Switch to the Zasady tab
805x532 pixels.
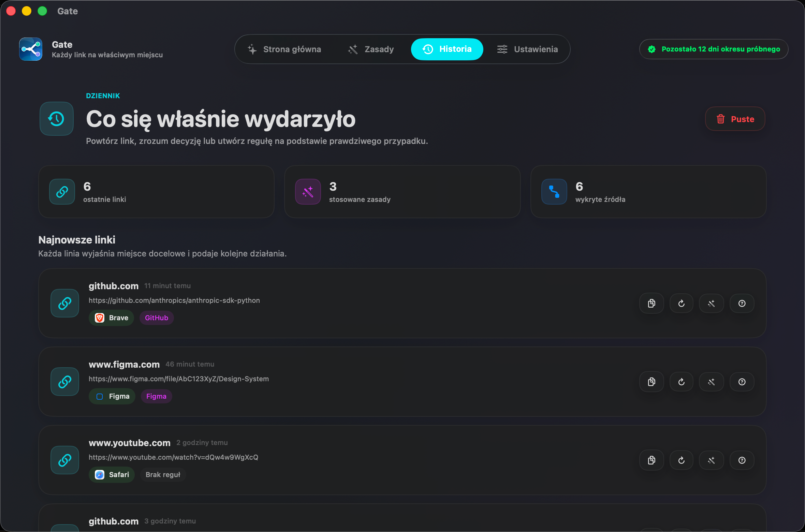tap(370, 49)
